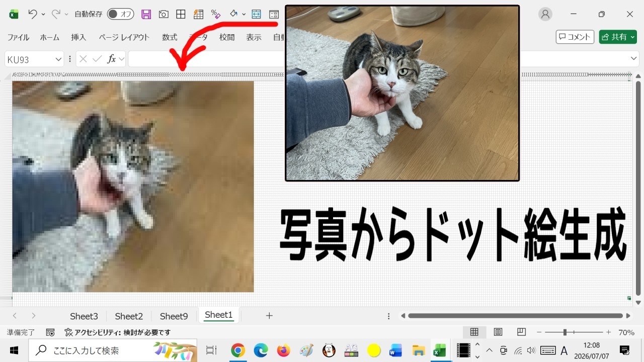Open the 数式 ribbon tab
The image size is (644, 362).
170,37
